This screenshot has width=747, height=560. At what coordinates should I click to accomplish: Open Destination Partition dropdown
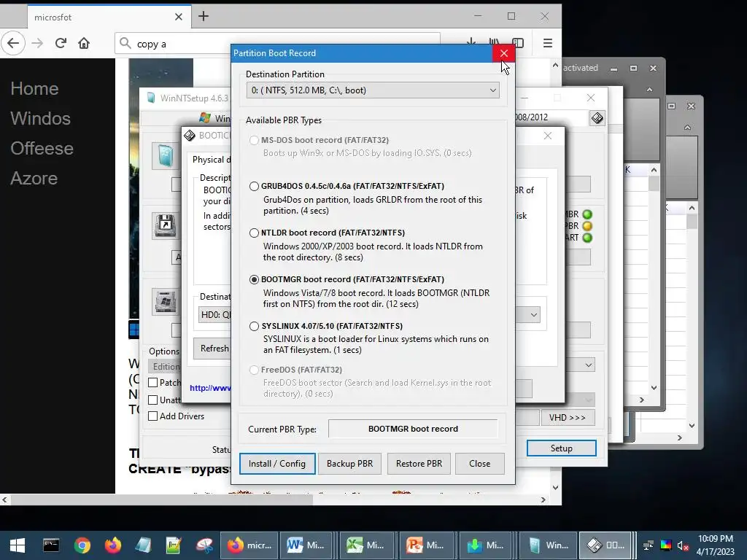click(x=373, y=90)
